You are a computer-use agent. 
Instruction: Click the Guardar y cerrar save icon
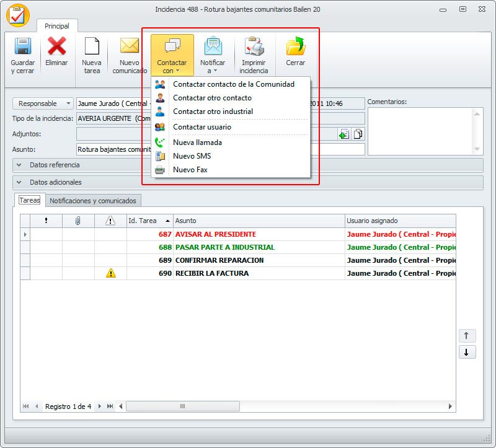[x=23, y=48]
